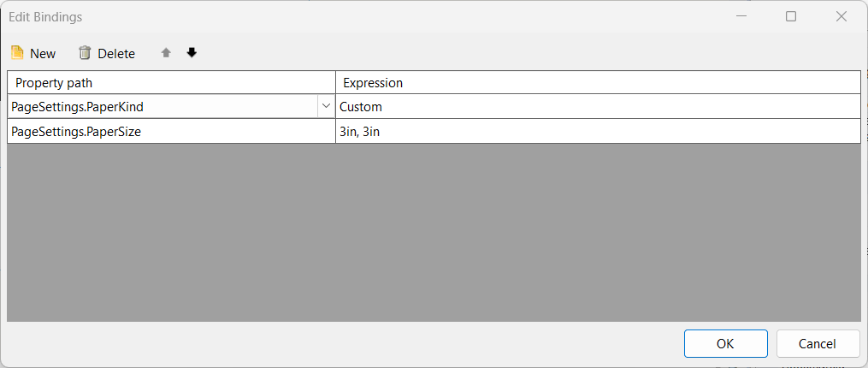Screen dimensions: 868x368
Task: Click the 'Expression' column header
Action: [x=597, y=83]
